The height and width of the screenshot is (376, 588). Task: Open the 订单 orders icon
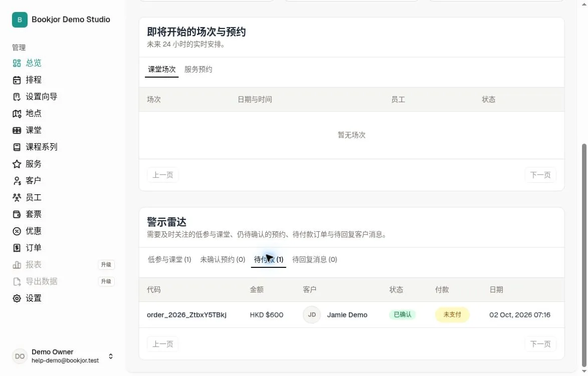[17, 248]
